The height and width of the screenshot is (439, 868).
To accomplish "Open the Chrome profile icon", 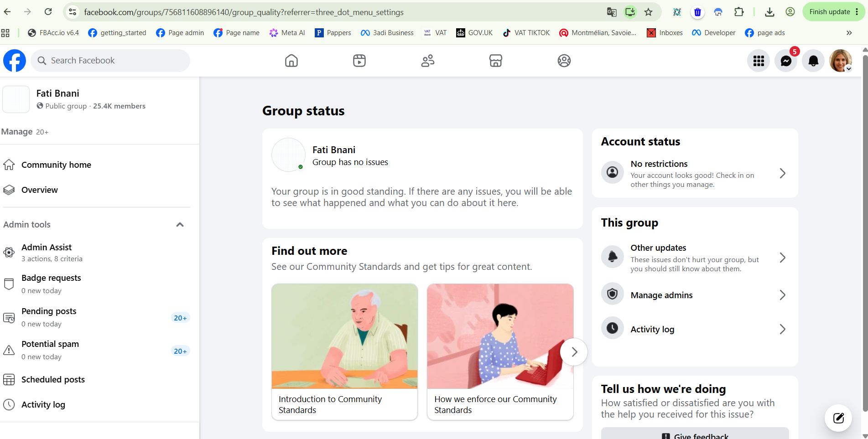I will coord(790,12).
